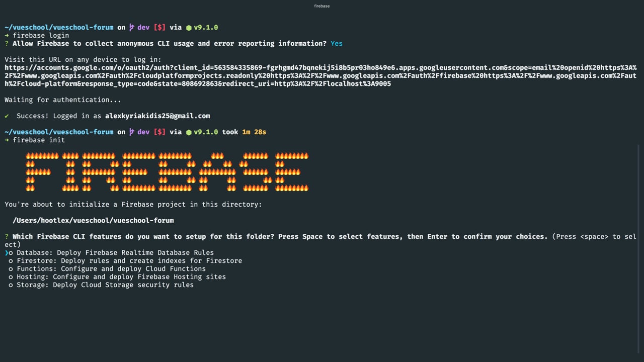644x362 pixels.
Task: Click the firebase window title
Action: (322, 6)
